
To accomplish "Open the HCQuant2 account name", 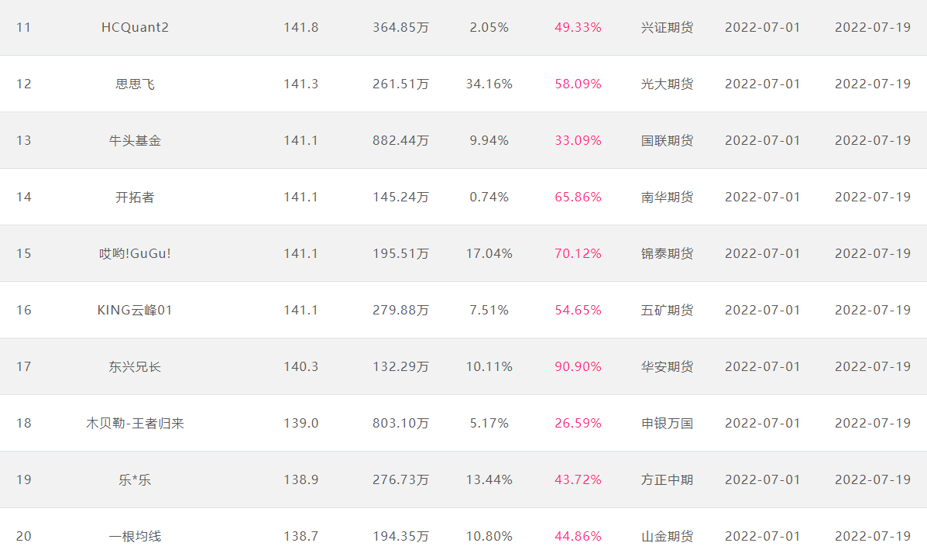I will [135, 27].
